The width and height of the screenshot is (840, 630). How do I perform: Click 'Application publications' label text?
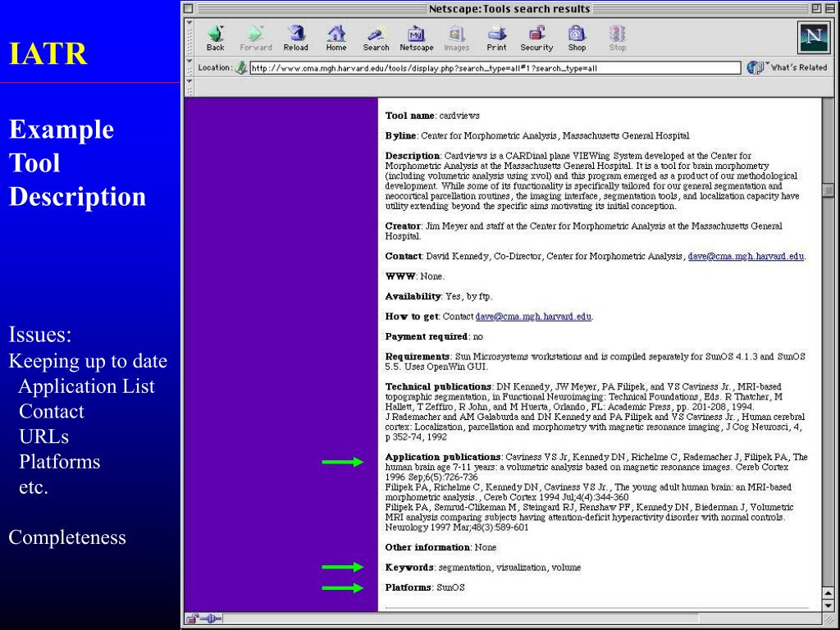coord(443,457)
